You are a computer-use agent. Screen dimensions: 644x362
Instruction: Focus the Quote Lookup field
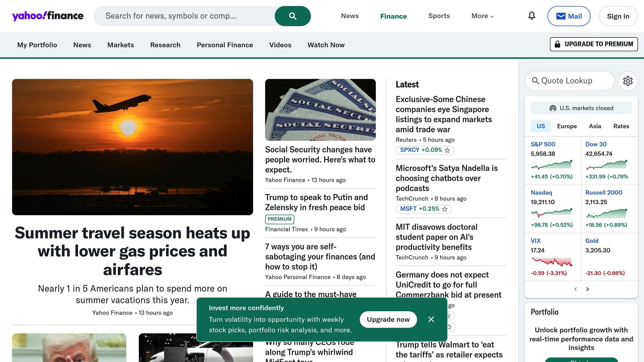569,81
